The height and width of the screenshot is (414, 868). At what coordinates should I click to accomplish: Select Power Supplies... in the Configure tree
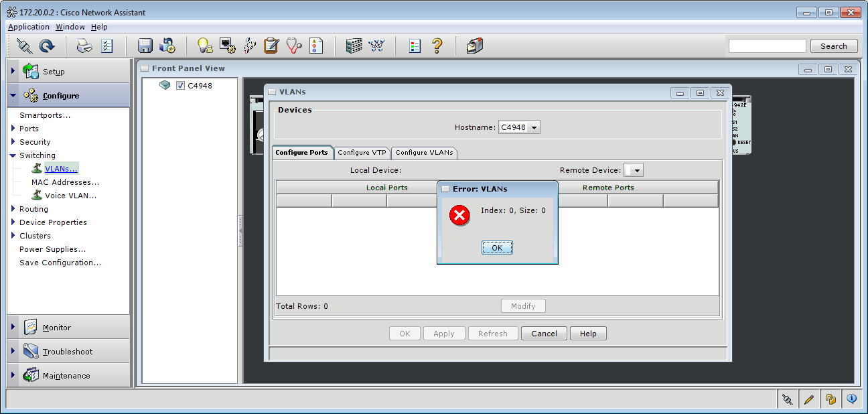coord(52,249)
